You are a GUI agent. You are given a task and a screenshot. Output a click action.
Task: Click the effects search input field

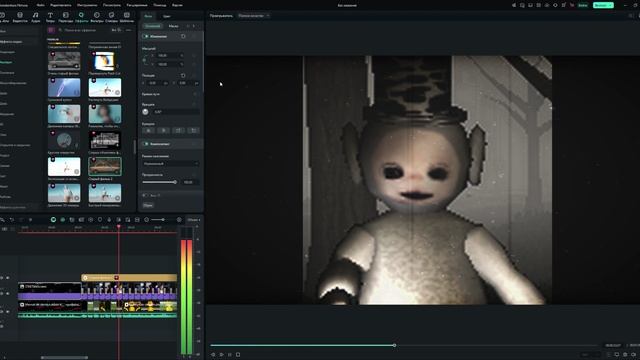84,30
